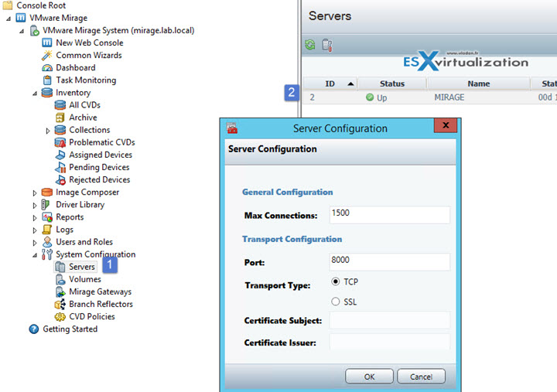Collapse the Inventory tree node

point(35,94)
